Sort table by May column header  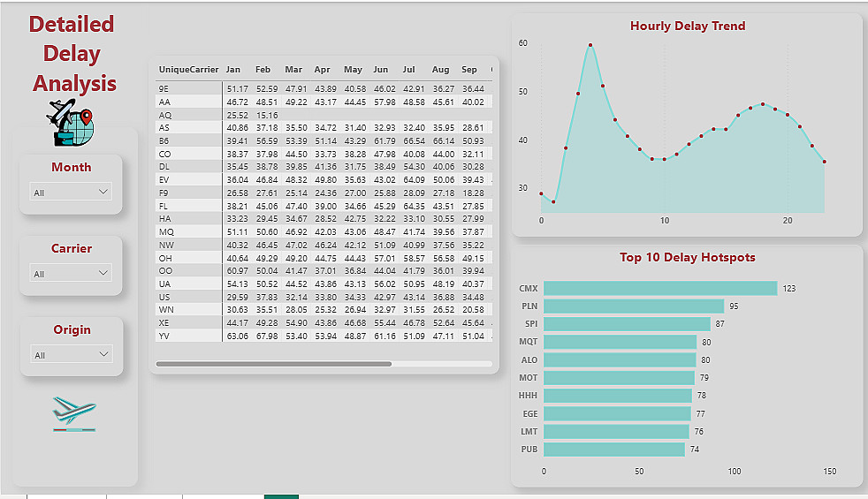pyautogui.click(x=353, y=70)
